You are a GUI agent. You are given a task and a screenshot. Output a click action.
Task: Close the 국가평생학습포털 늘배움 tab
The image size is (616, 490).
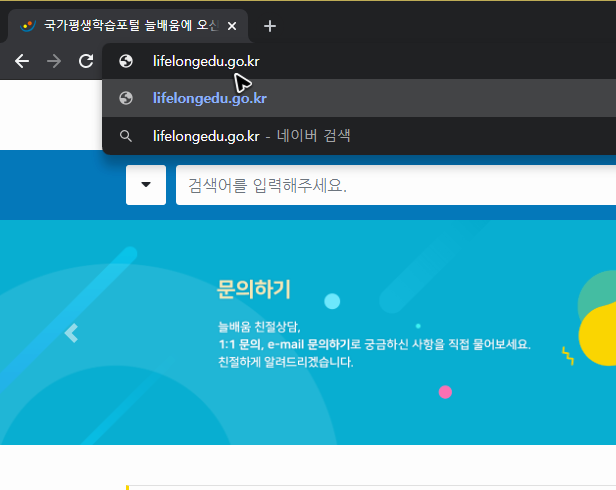232,26
